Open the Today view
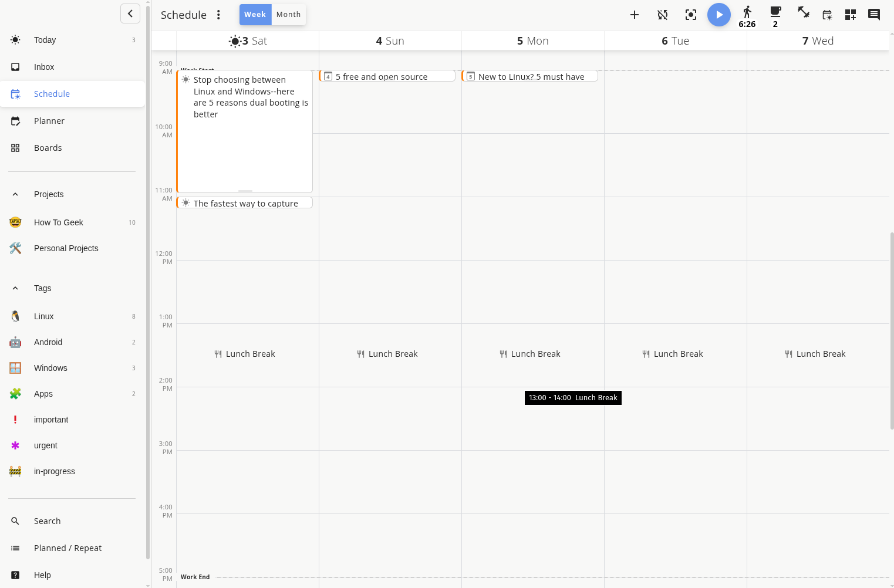 tap(73, 40)
